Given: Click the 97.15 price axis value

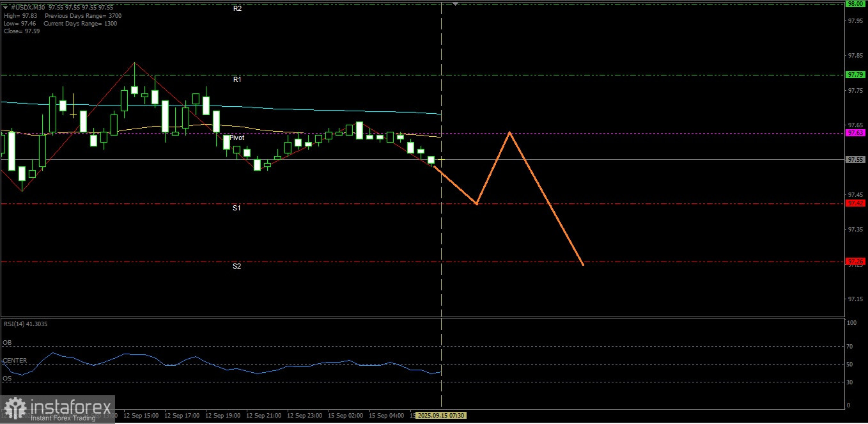Looking at the screenshot, I should [855, 299].
